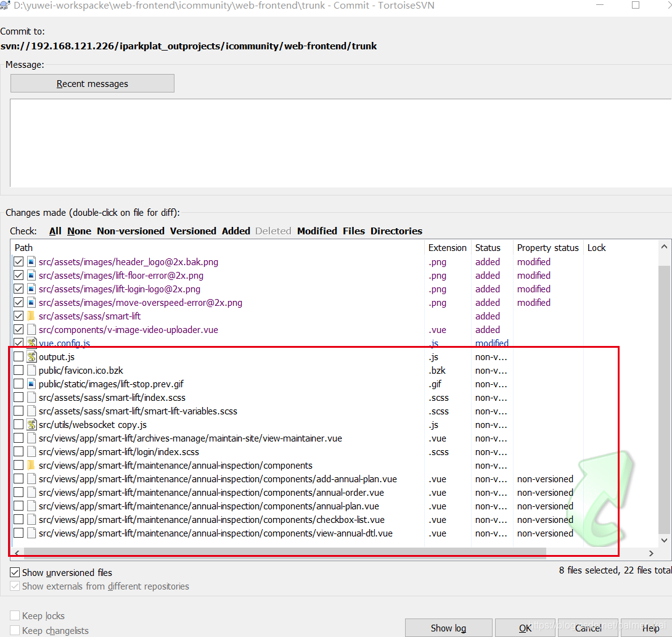Toggle Show unversioned files checkbox

pyautogui.click(x=15, y=572)
